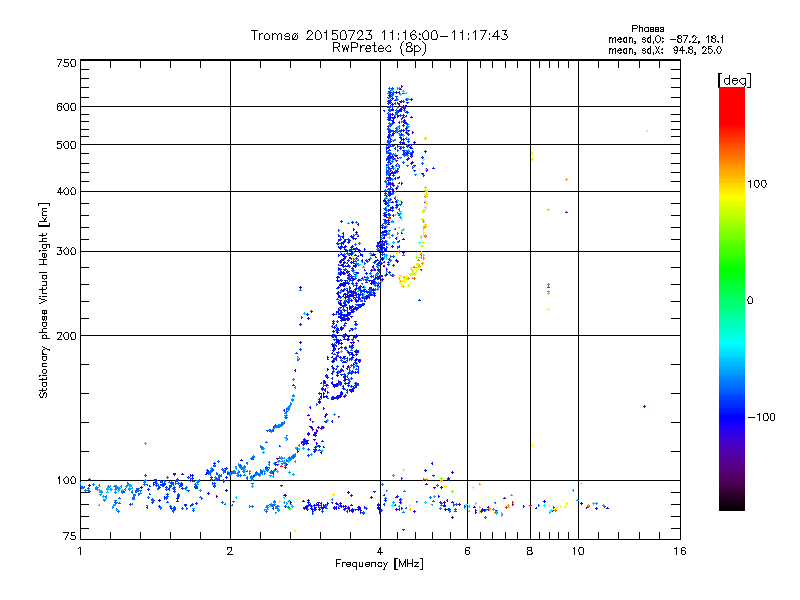
Task: Click the colorbar tick label '100'
Action: (x=757, y=184)
